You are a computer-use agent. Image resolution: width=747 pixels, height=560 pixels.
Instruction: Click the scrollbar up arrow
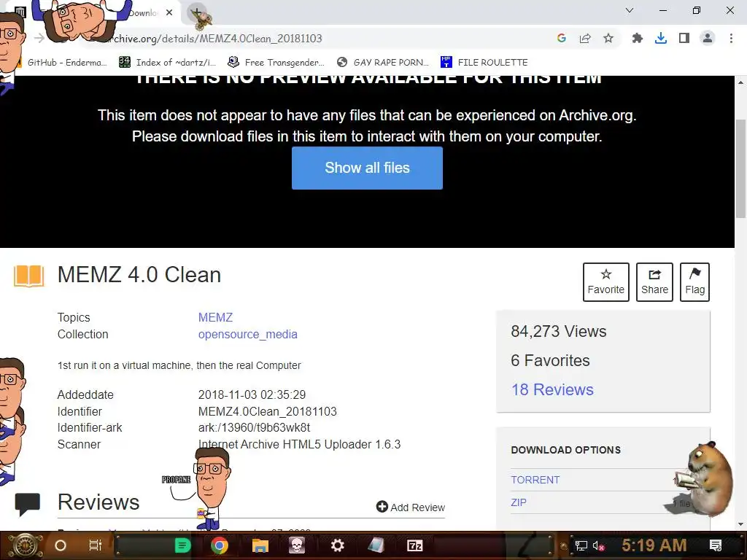click(x=741, y=82)
